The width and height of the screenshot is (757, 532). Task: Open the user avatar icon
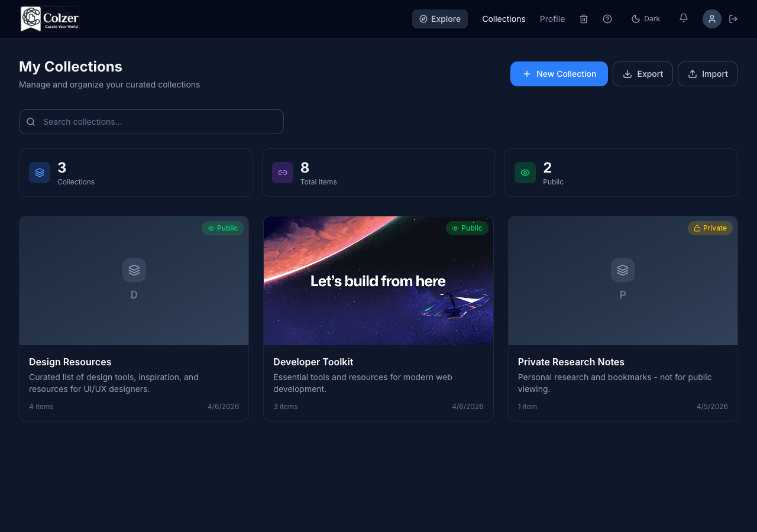712,19
